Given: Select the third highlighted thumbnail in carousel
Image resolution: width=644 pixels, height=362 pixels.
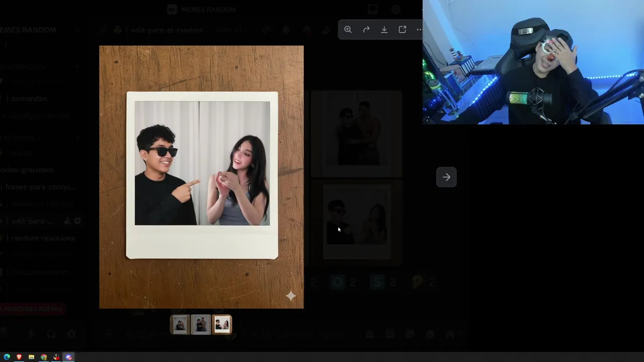Looking at the screenshot, I should point(222,325).
